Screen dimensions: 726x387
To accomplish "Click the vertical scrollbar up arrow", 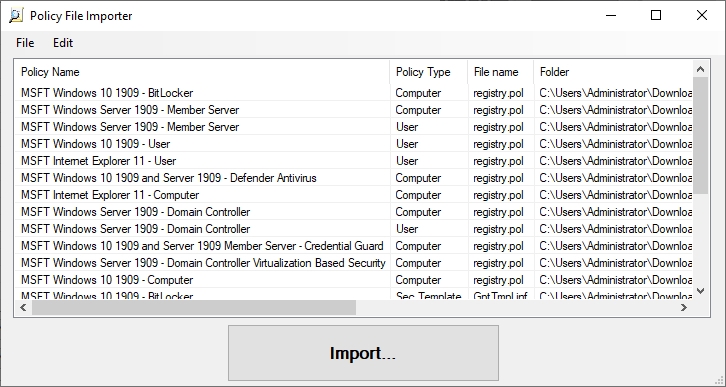I will coord(701,69).
